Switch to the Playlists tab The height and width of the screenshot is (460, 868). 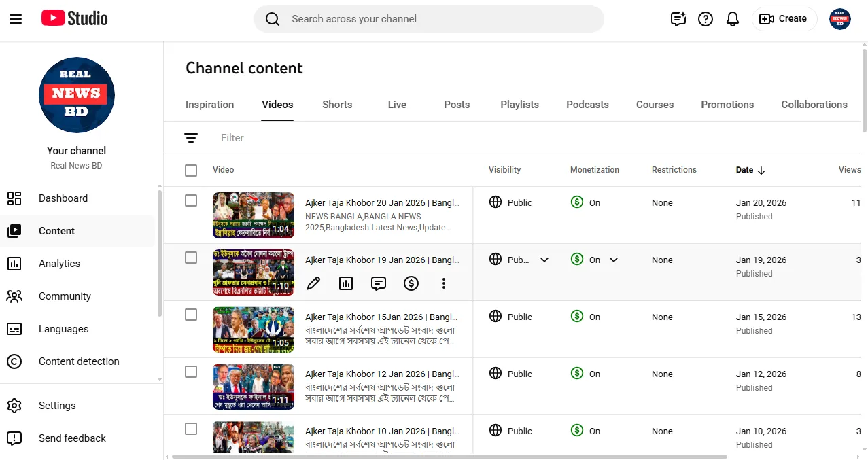pos(519,105)
